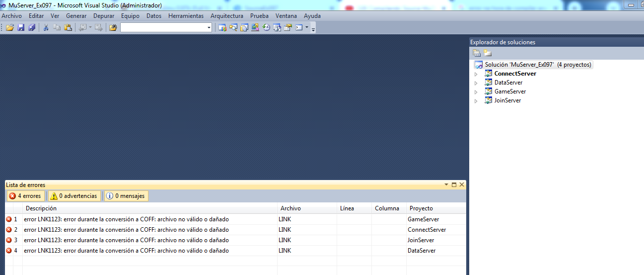Viewport: 644px width, 275px height.
Task: Open the dropdown arrow beside Command Window icon
Action: [307, 27]
